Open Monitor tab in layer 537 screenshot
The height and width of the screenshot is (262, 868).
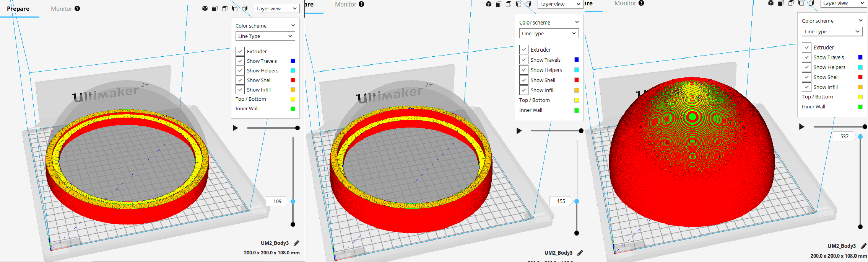625,3
